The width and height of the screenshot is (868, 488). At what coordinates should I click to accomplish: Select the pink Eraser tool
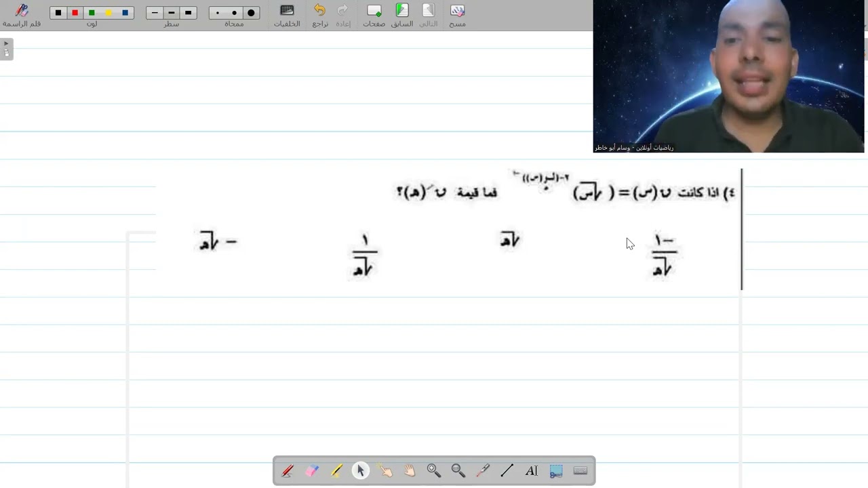coord(312,470)
